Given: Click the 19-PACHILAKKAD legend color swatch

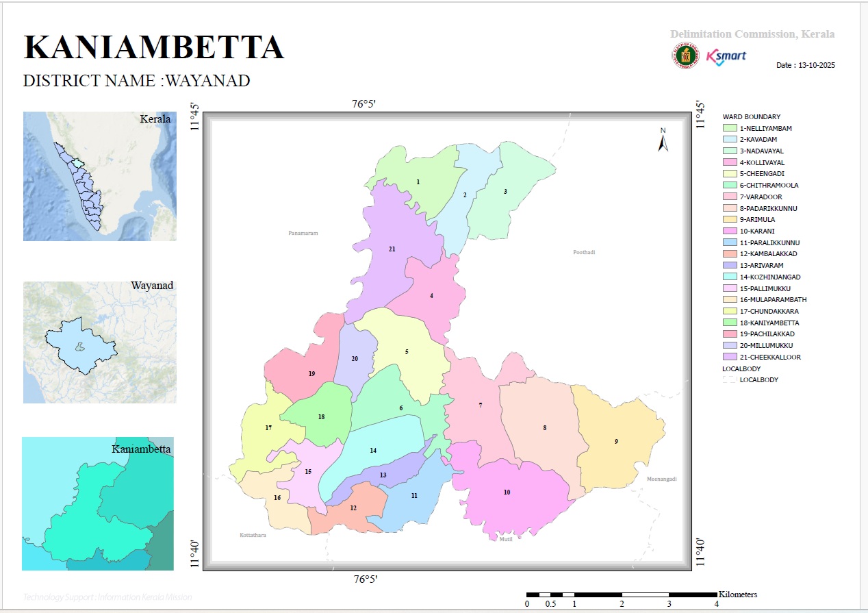Looking at the screenshot, I should pos(730,334).
